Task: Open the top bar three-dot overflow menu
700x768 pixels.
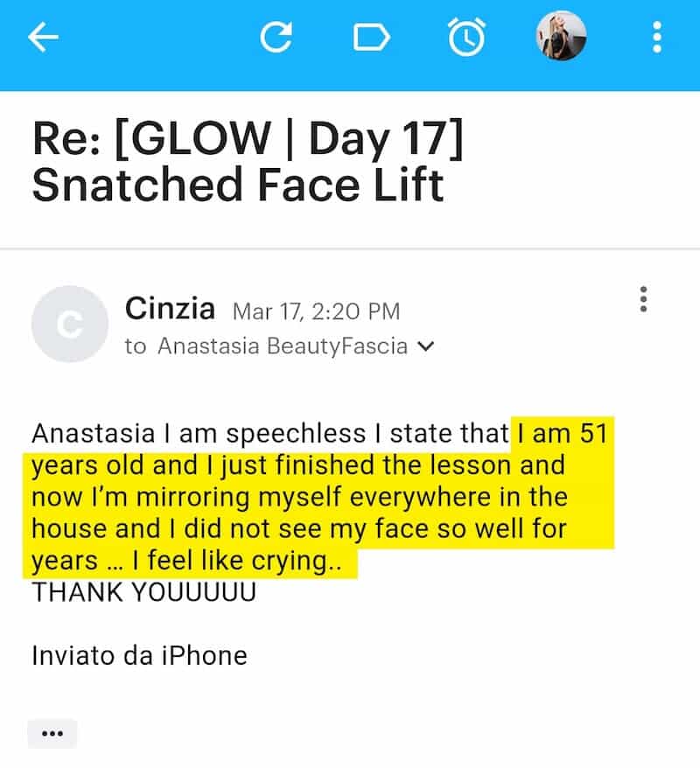Action: click(x=657, y=38)
